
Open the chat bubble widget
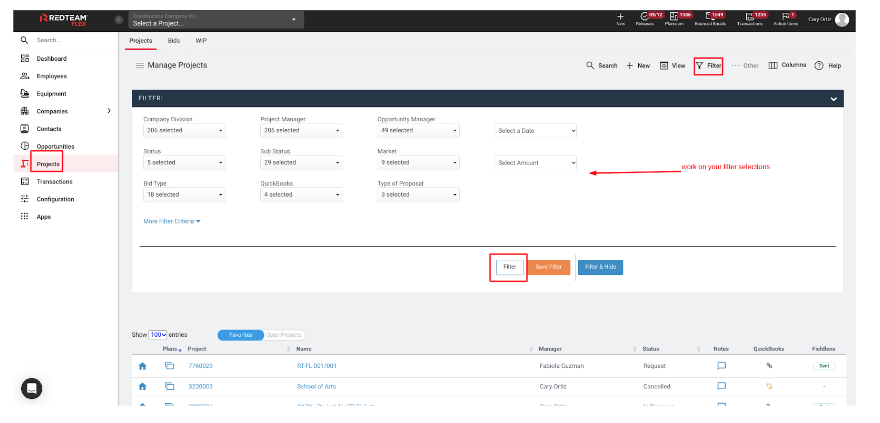[32, 388]
